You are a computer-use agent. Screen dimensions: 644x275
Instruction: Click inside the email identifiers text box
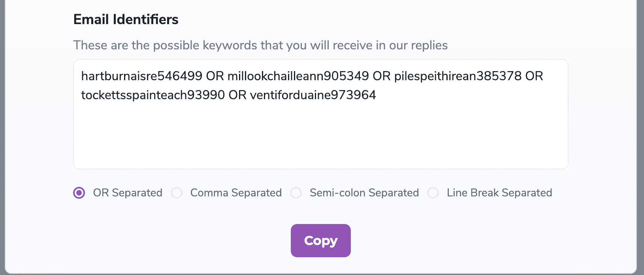320,130
